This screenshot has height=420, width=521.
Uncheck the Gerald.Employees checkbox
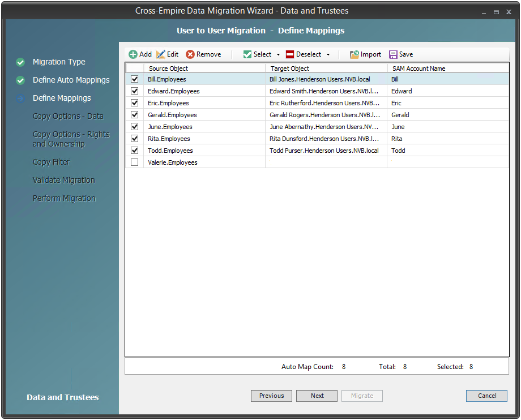[135, 115]
